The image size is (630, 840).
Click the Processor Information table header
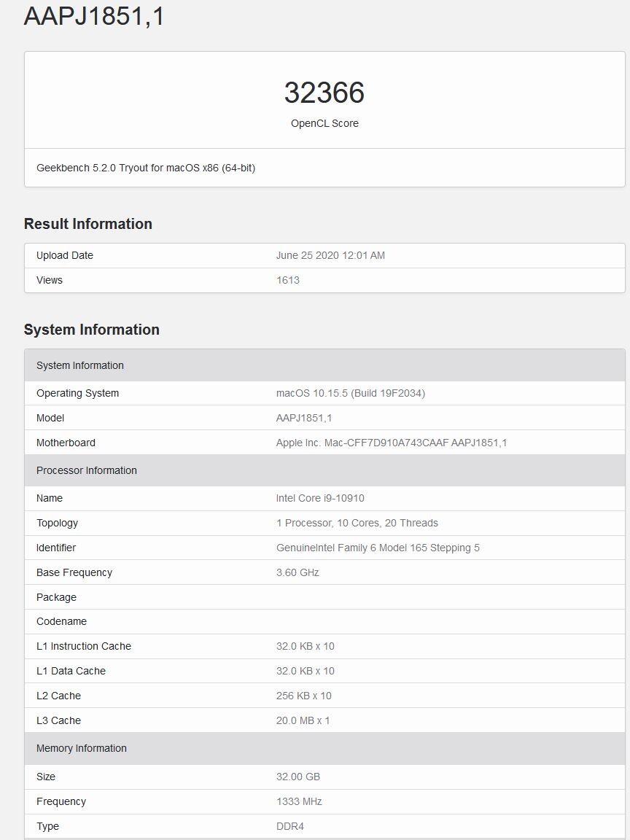pyautogui.click(x=87, y=470)
